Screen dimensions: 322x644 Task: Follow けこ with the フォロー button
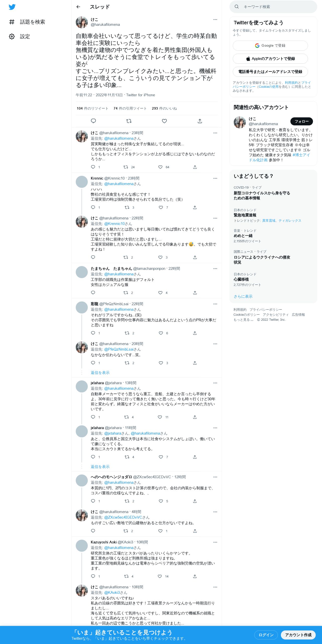click(x=302, y=121)
